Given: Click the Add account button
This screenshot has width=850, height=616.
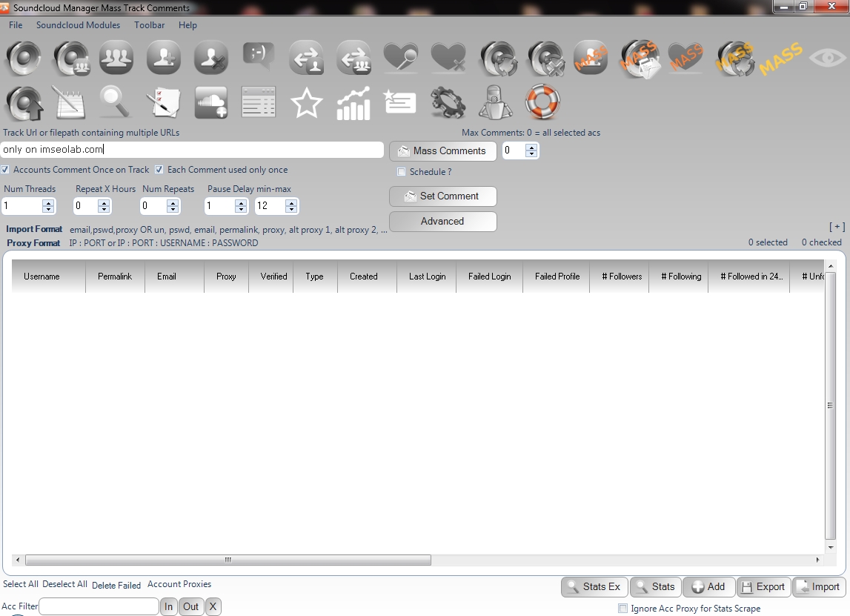Looking at the screenshot, I should click(709, 586).
